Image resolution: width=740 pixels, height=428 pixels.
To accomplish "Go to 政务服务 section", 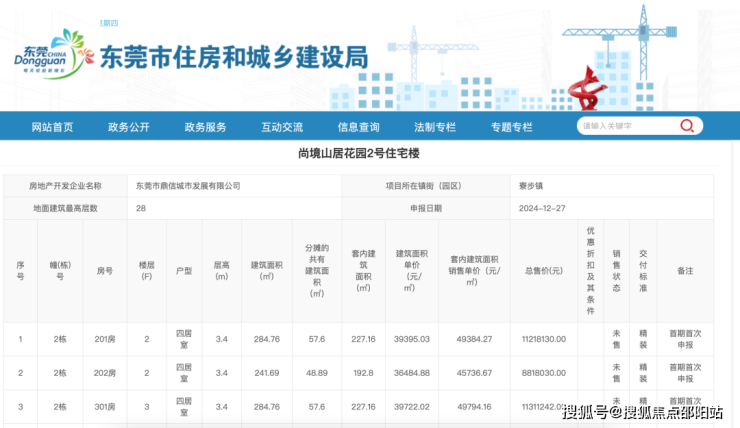I will pyautogui.click(x=205, y=127).
